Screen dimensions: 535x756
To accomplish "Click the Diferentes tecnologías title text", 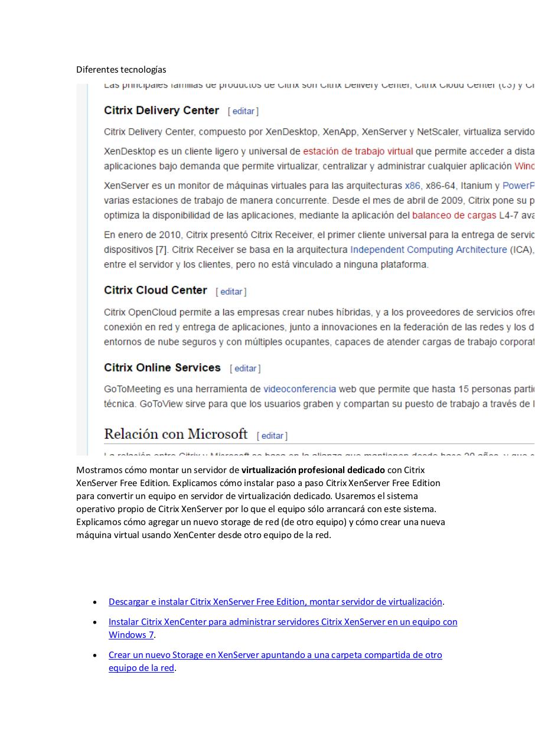I will click(121, 69).
